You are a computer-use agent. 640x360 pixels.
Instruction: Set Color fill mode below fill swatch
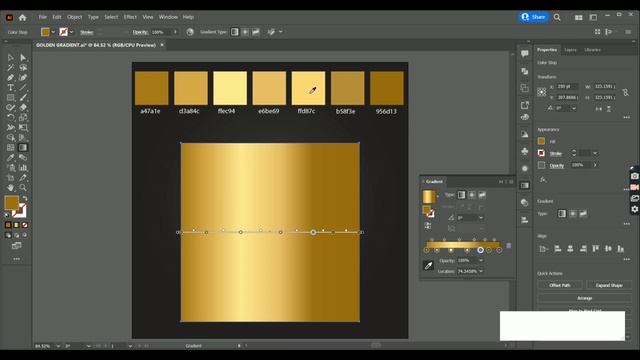[x=8, y=225]
